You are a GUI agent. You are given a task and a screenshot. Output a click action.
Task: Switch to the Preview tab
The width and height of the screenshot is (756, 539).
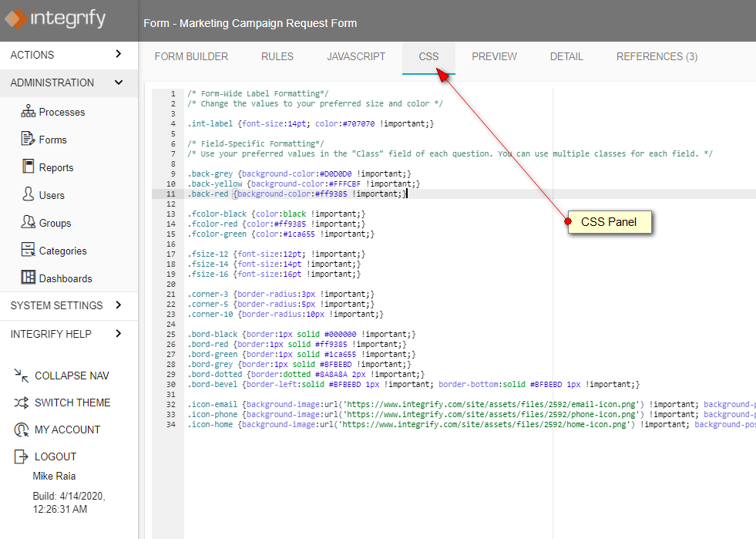pyautogui.click(x=494, y=56)
